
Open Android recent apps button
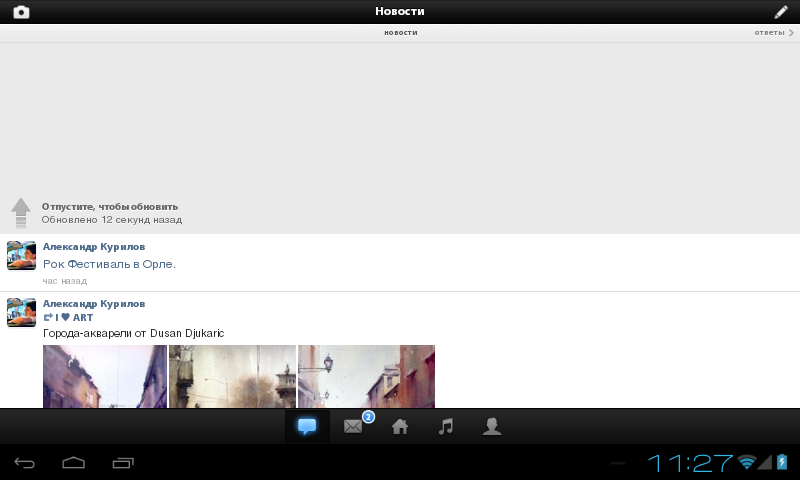[x=123, y=463]
